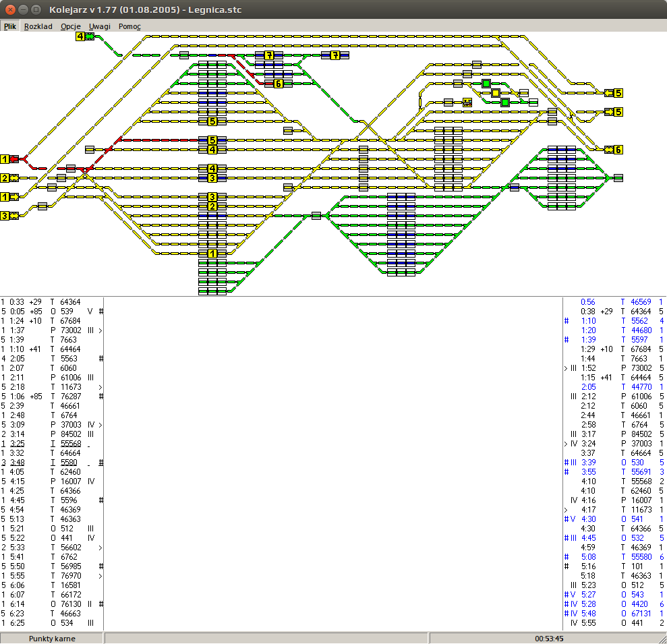Screen dimensions: 667x644
Task: Select departure 101 at 5:16
Action: [614, 566]
